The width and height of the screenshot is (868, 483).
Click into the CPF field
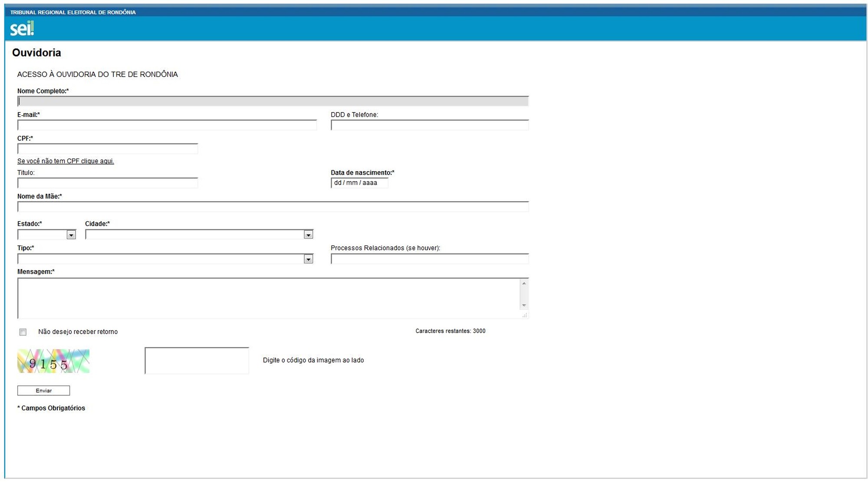tap(108, 149)
